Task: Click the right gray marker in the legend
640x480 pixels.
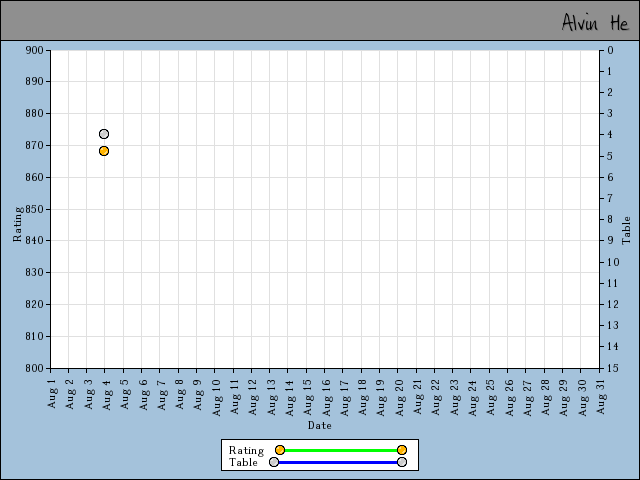Action: [x=401, y=462]
